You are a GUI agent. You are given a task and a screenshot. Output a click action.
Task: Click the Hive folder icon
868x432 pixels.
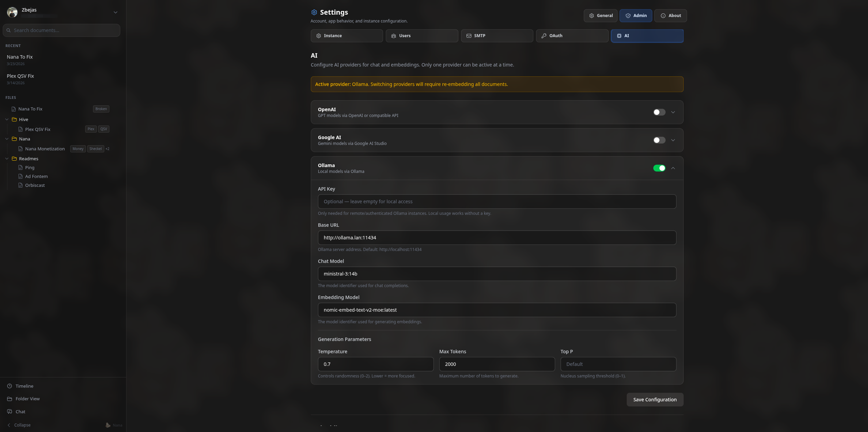(x=14, y=119)
